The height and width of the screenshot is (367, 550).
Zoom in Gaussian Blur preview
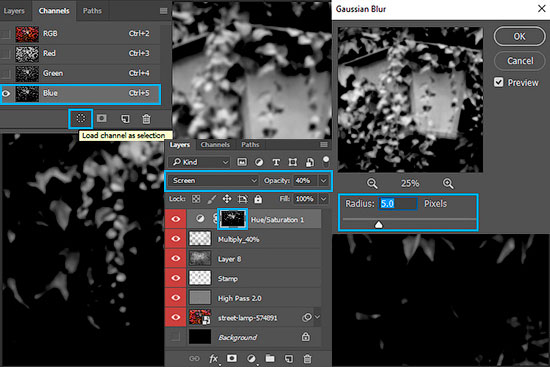(x=448, y=183)
